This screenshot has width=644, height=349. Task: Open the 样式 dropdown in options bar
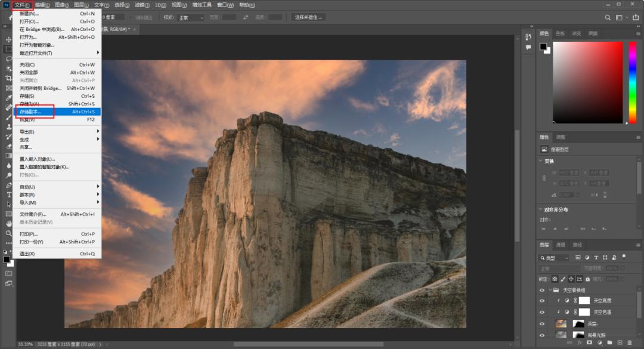[191, 17]
